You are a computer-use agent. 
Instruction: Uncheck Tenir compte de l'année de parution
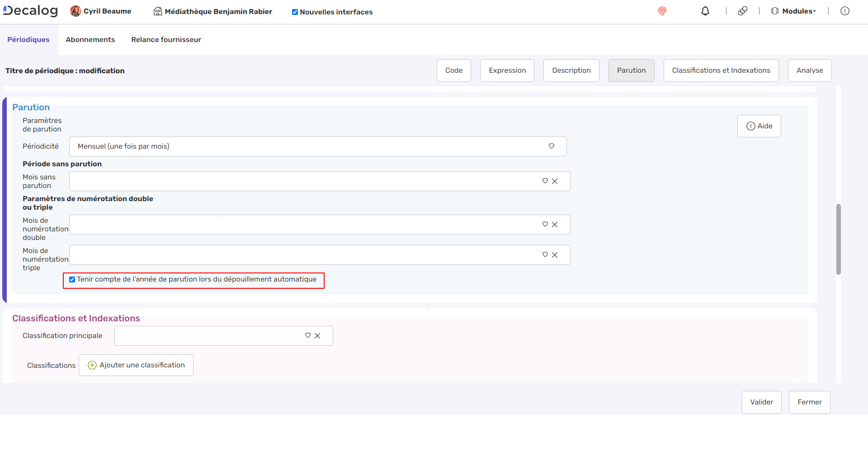[72, 280]
